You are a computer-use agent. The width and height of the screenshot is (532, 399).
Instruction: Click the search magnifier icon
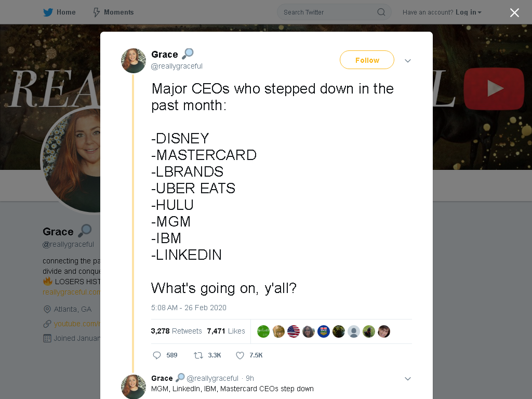[x=381, y=12]
